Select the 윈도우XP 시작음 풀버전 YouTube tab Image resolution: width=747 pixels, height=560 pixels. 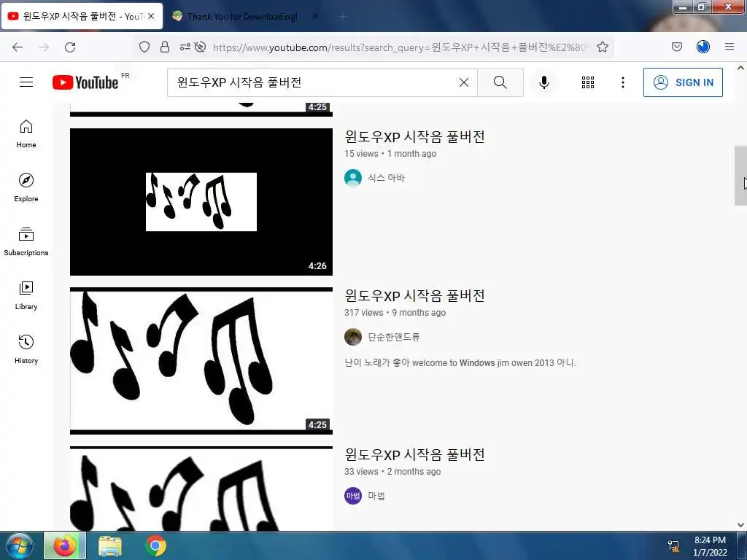(81, 17)
